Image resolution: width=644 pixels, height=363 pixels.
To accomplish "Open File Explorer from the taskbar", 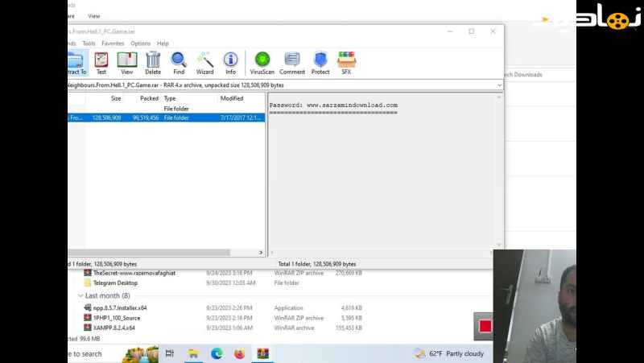I will [x=193, y=353].
